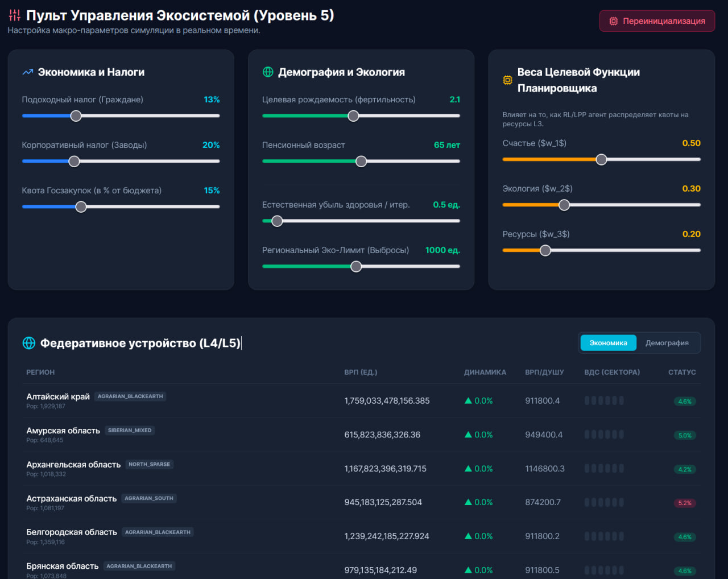Viewport: 728px width, 579px height.
Task: Click the red 5.2% status badge
Action: pos(685,503)
